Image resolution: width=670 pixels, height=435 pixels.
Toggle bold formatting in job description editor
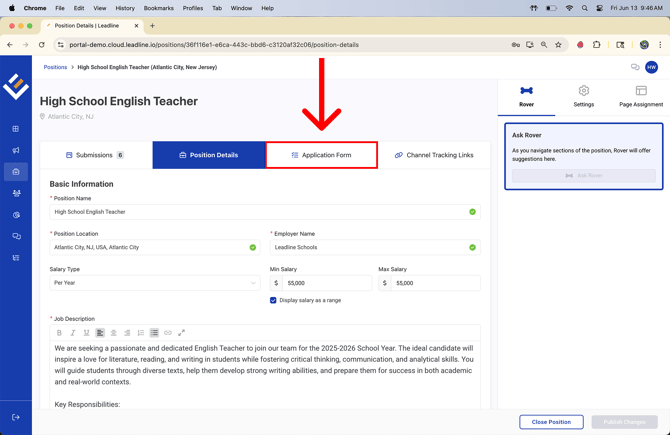pos(59,333)
